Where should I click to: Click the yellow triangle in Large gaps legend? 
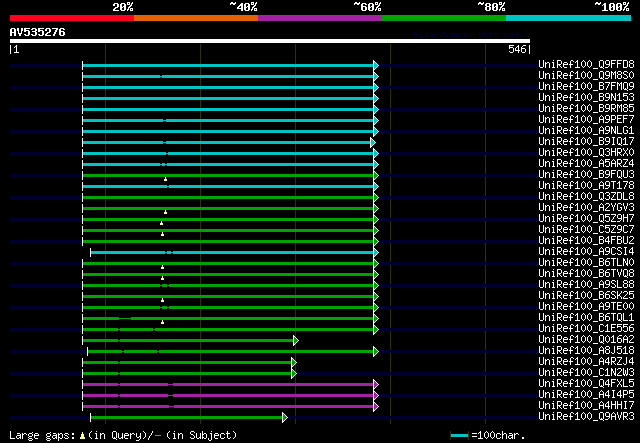point(82,436)
